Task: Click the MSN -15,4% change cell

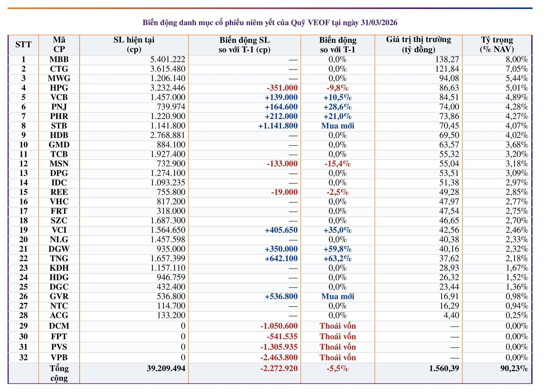Action: (x=337, y=164)
